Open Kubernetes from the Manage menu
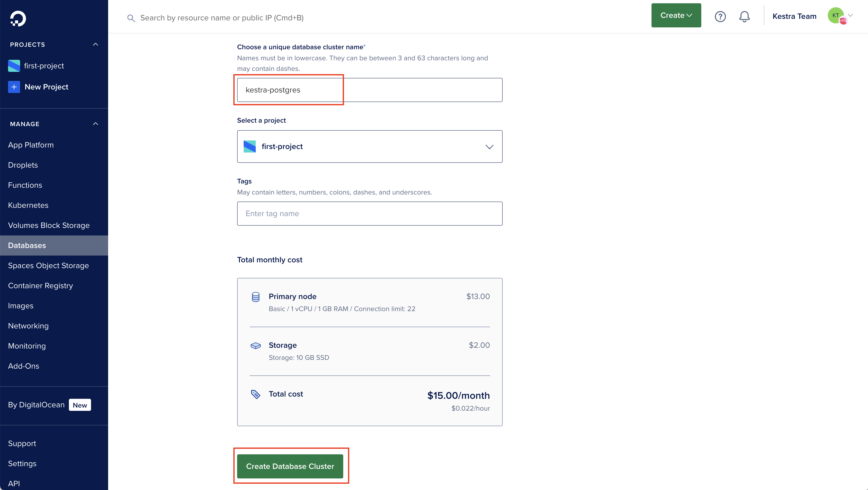This screenshot has height=490, width=868. point(28,205)
